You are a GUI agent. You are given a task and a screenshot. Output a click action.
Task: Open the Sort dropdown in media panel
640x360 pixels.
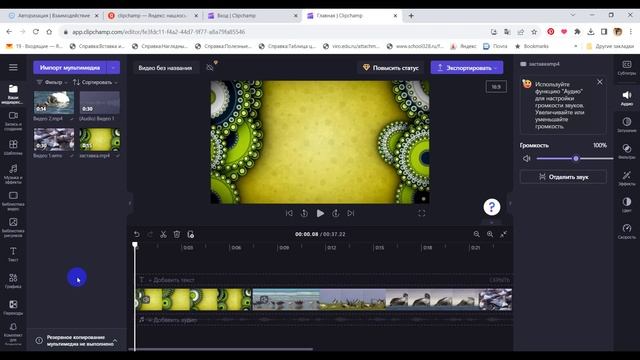(95, 82)
